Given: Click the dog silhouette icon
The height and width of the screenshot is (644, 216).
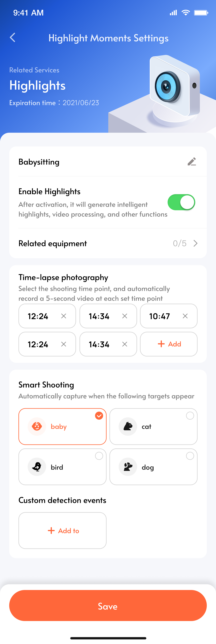Looking at the screenshot, I should pyautogui.click(x=128, y=467).
